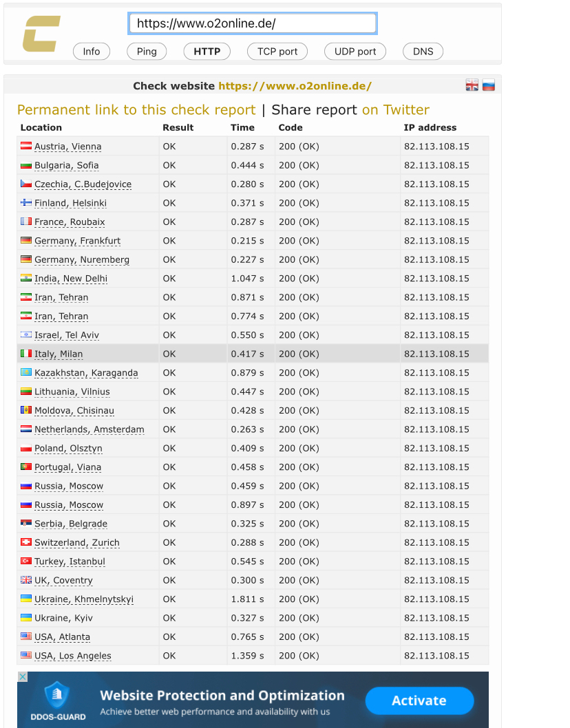Click the gold C site logo

41,34
